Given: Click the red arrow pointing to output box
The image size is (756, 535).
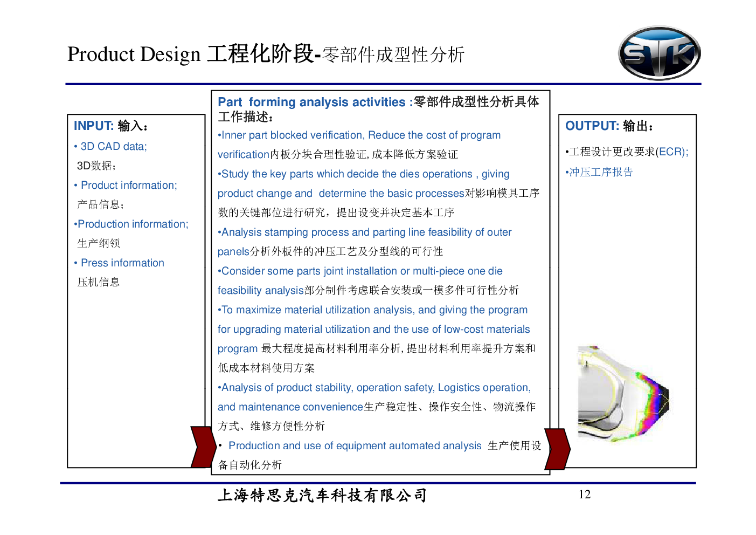Looking at the screenshot, I should 557,449.
